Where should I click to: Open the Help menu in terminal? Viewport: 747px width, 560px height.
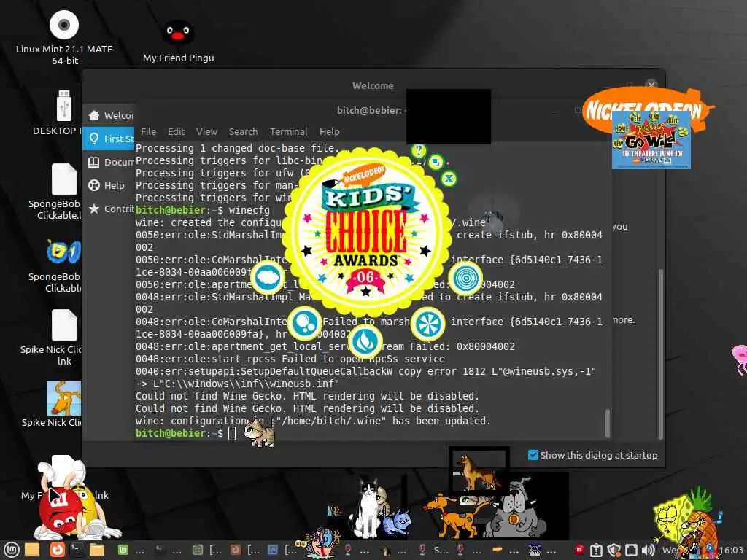[329, 131]
